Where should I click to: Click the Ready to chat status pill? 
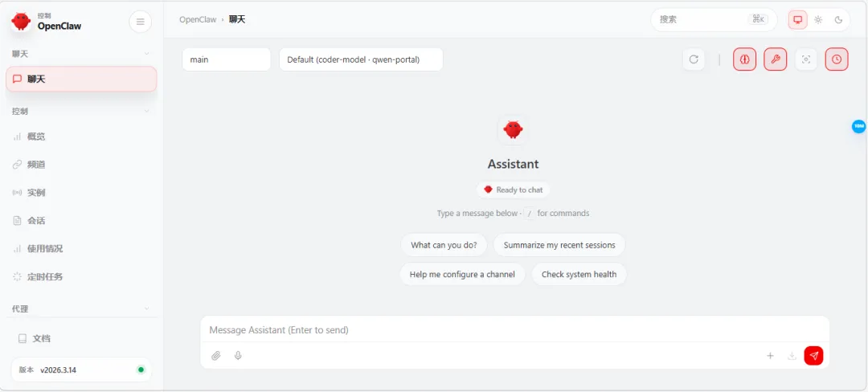coord(513,190)
